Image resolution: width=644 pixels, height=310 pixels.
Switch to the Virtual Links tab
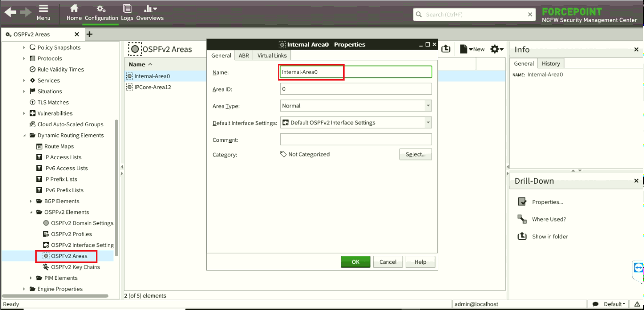click(x=272, y=56)
